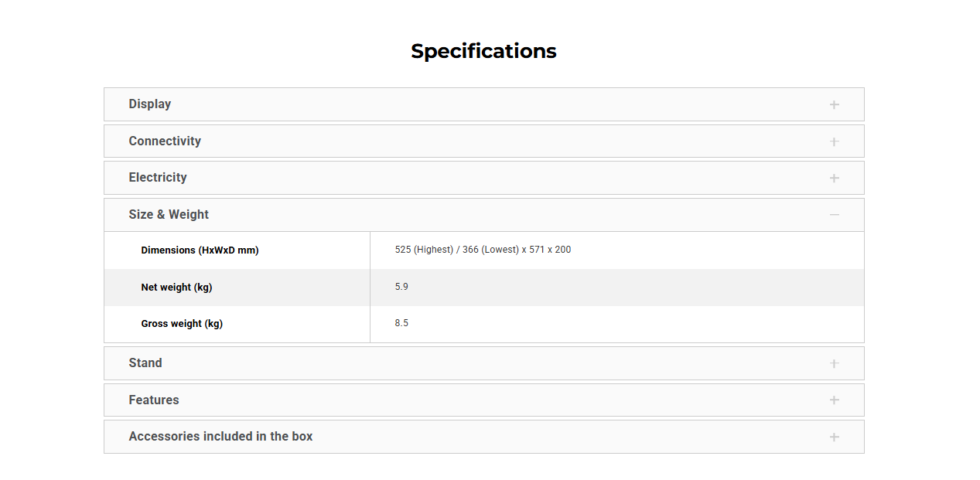Expand the Display specifications section

(x=150, y=104)
